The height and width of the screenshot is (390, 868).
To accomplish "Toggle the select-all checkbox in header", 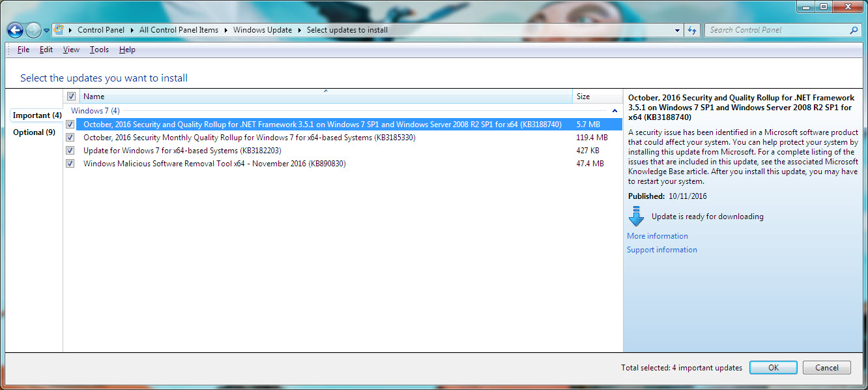I will [x=71, y=97].
